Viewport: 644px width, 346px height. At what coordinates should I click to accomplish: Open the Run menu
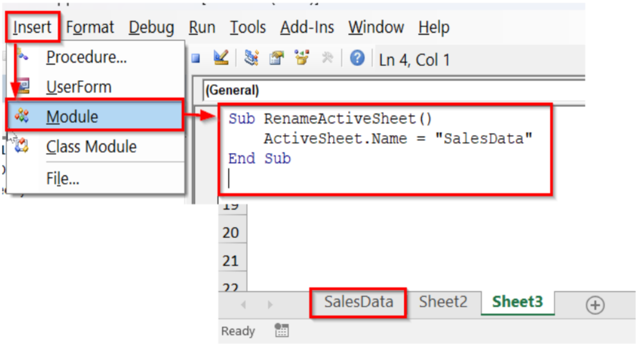pos(202,27)
